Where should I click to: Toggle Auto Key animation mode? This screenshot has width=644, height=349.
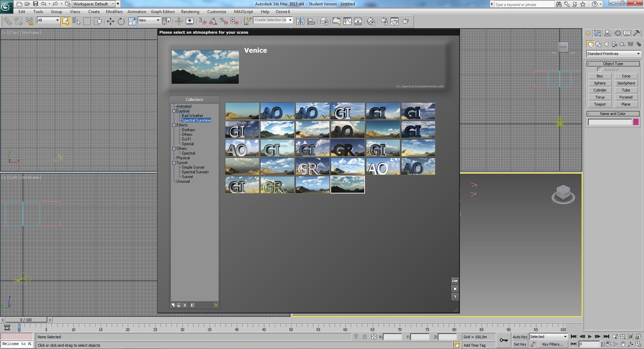pos(520,337)
